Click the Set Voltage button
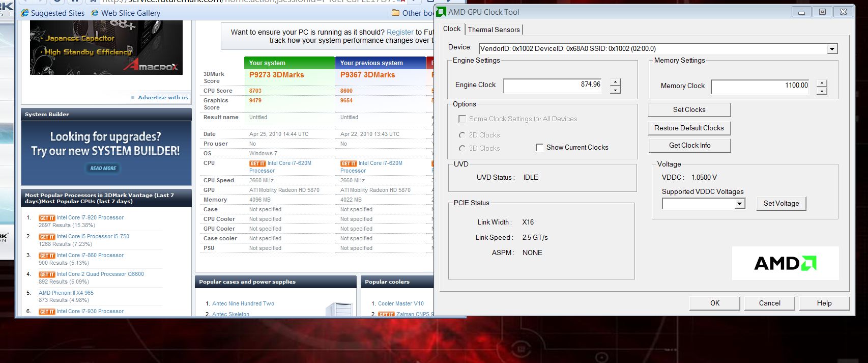The image size is (868, 363). click(781, 203)
